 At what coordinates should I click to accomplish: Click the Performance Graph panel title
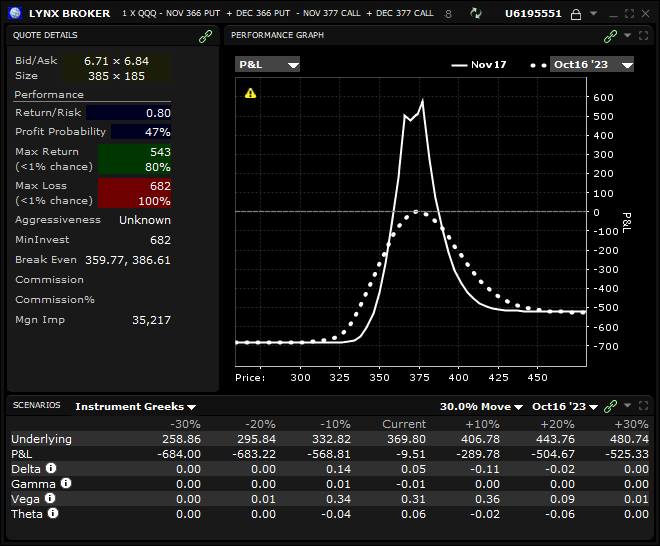pos(277,35)
